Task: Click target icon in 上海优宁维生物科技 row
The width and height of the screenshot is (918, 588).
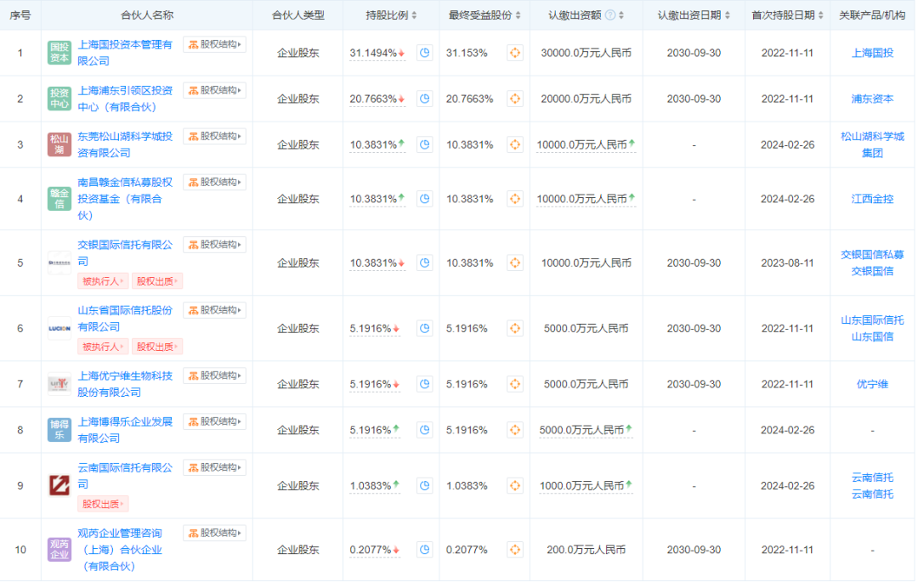Action: [515, 384]
